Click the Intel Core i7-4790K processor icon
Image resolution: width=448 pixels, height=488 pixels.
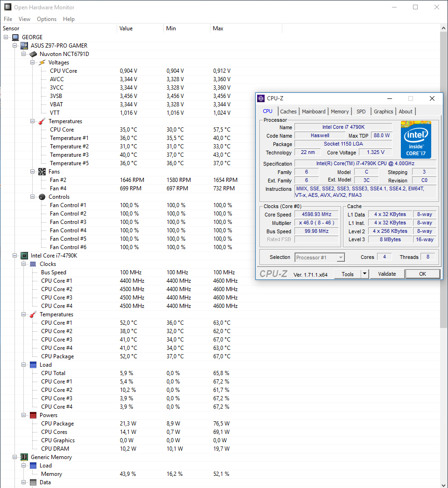point(24,256)
